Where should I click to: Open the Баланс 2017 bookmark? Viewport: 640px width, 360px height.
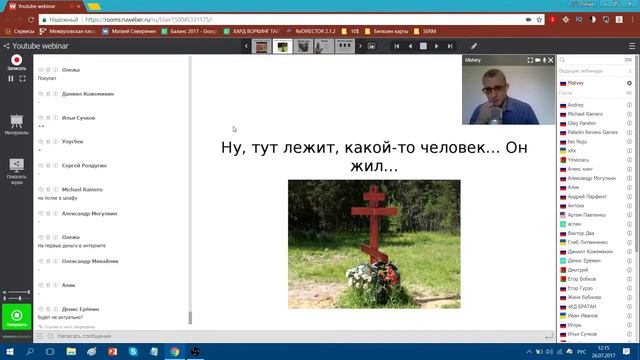point(189,31)
